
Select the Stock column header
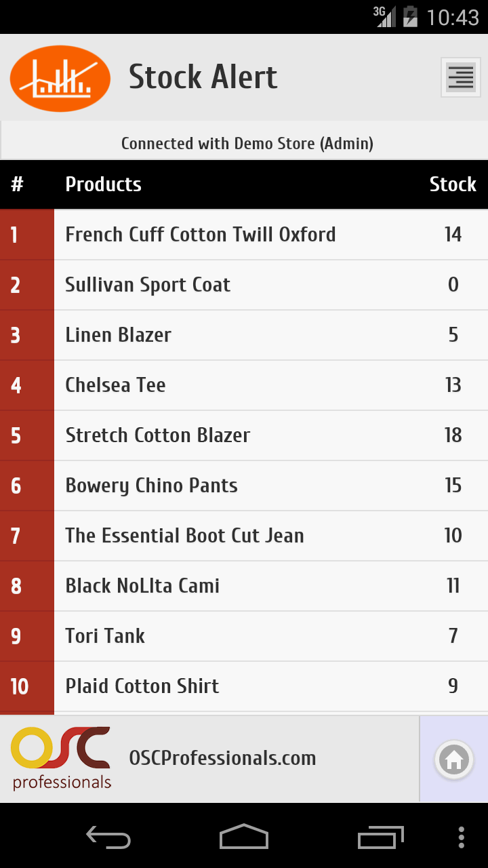pos(453,184)
